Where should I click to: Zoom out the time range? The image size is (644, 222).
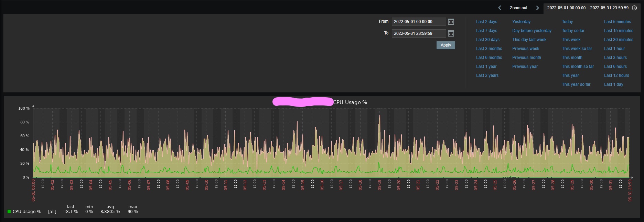518,8
